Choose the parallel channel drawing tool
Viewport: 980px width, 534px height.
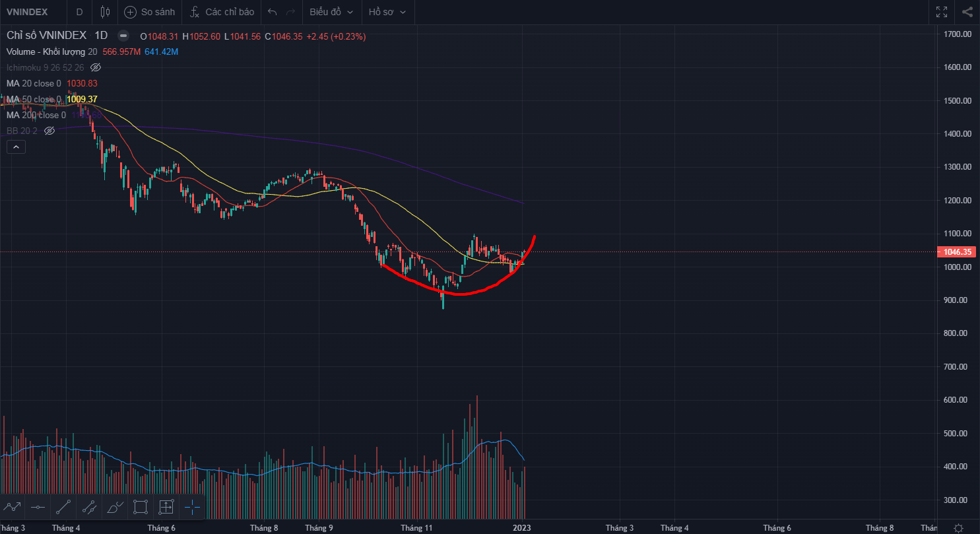pyautogui.click(x=88, y=507)
